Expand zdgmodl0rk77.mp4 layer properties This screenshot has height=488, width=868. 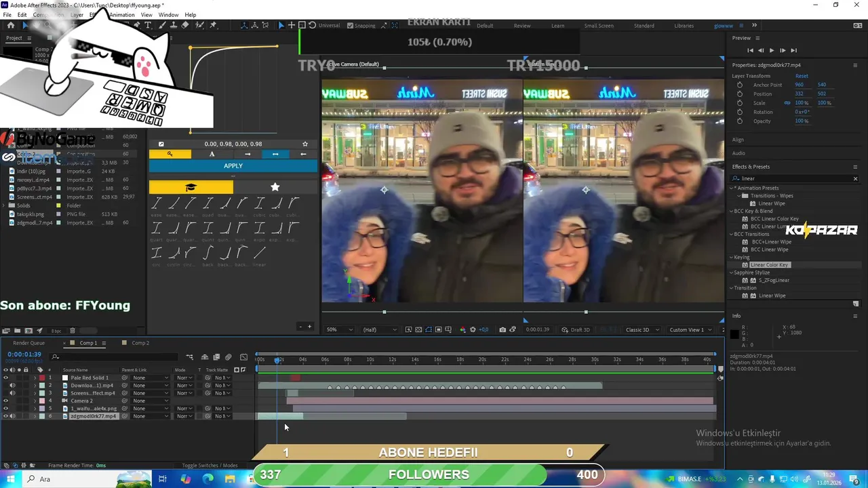(35, 416)
